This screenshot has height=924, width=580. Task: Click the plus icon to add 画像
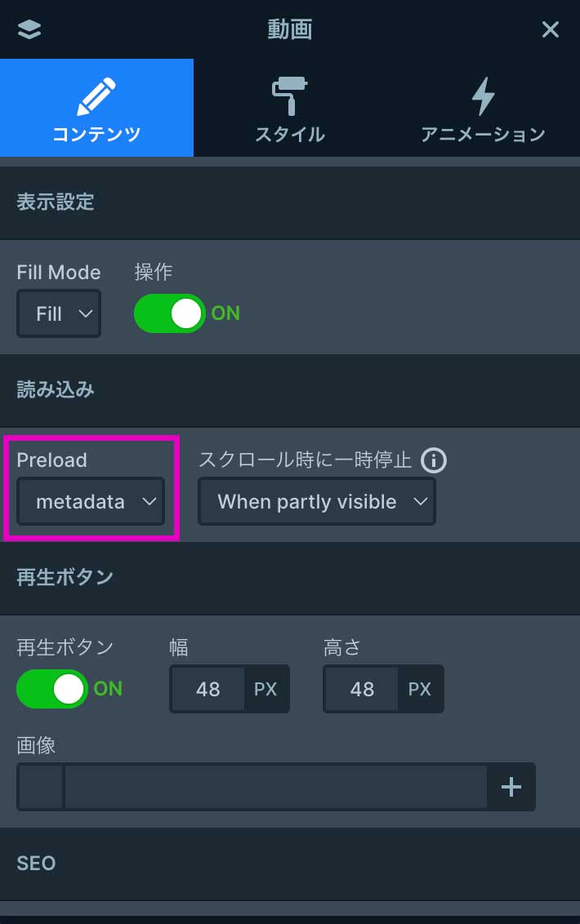click(511, 787)
